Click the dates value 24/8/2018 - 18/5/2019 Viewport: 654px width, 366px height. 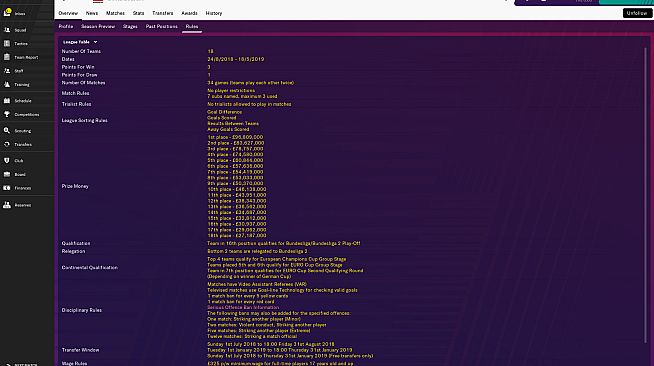pyautogui.click(x=236, y=59)
